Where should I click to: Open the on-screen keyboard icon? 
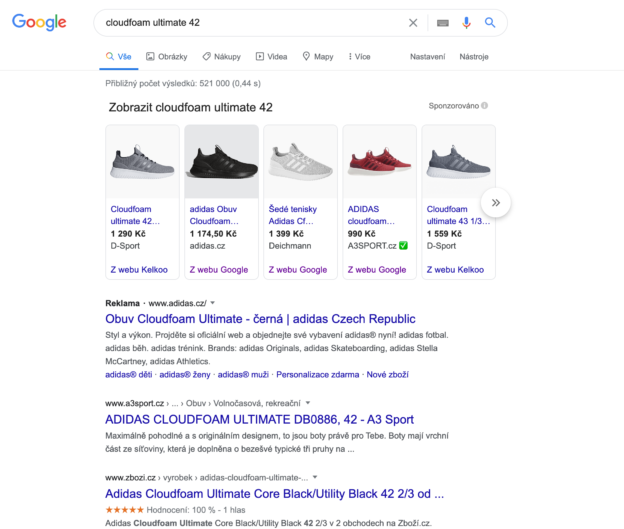443,23
